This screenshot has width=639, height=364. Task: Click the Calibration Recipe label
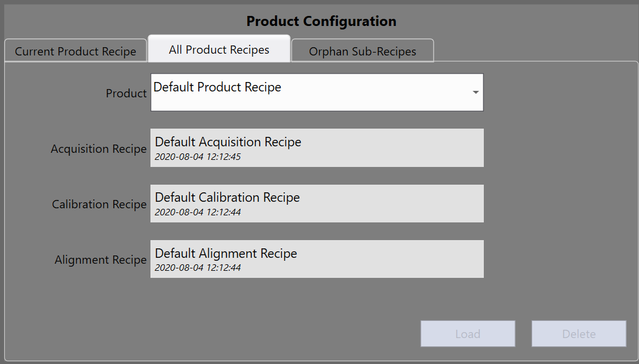tap(99, 205)
